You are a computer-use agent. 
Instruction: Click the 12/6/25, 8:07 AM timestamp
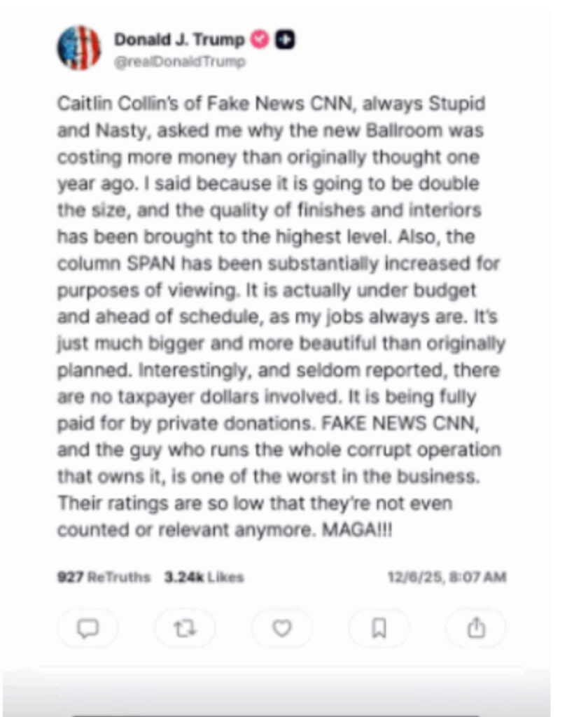tap(447, 577)
